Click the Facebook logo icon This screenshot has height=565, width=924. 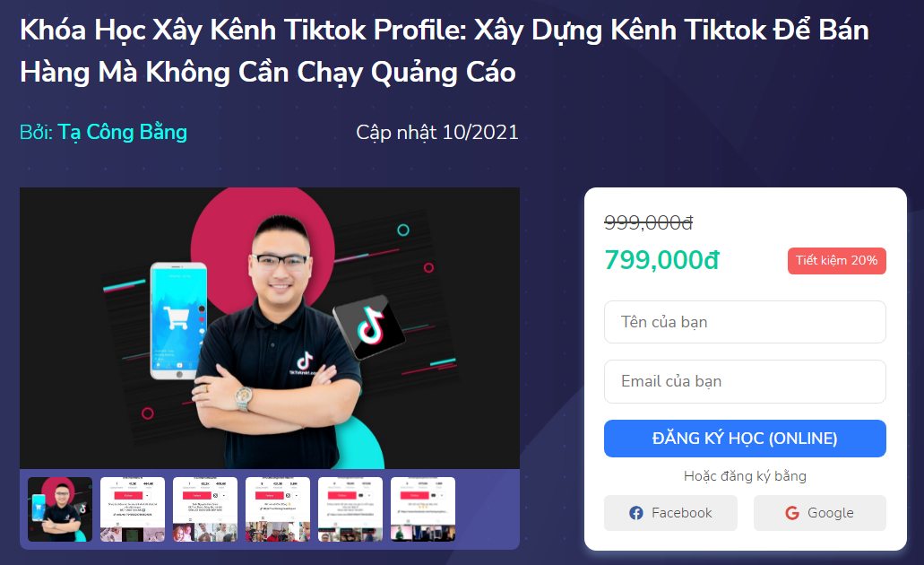click(635, 513)
